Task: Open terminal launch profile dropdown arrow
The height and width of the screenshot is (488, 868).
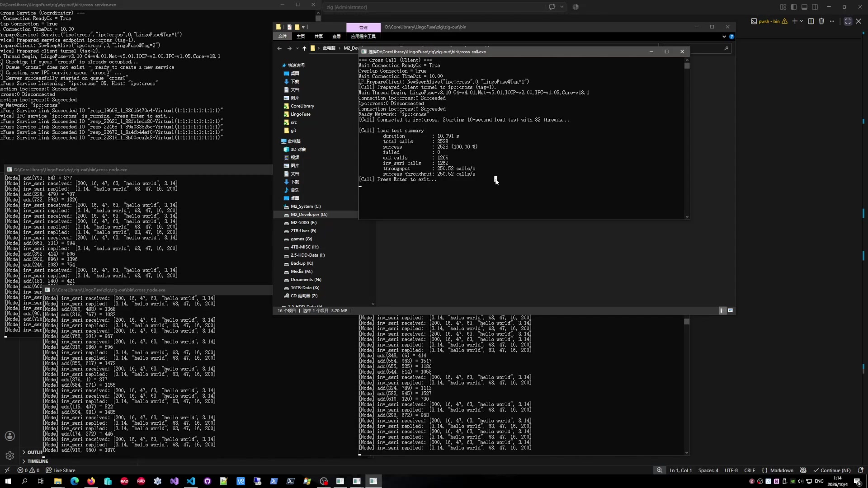Action: (x=802, y=21)
